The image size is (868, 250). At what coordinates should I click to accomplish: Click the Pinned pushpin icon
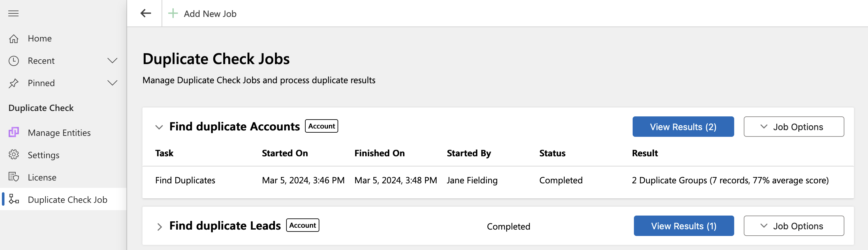point(13,83)
